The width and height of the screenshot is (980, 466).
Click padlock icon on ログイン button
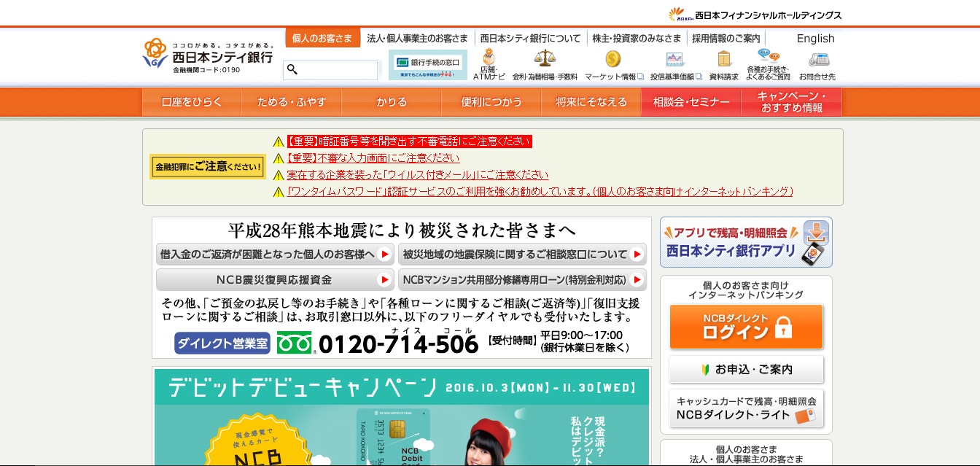[784, 327]
